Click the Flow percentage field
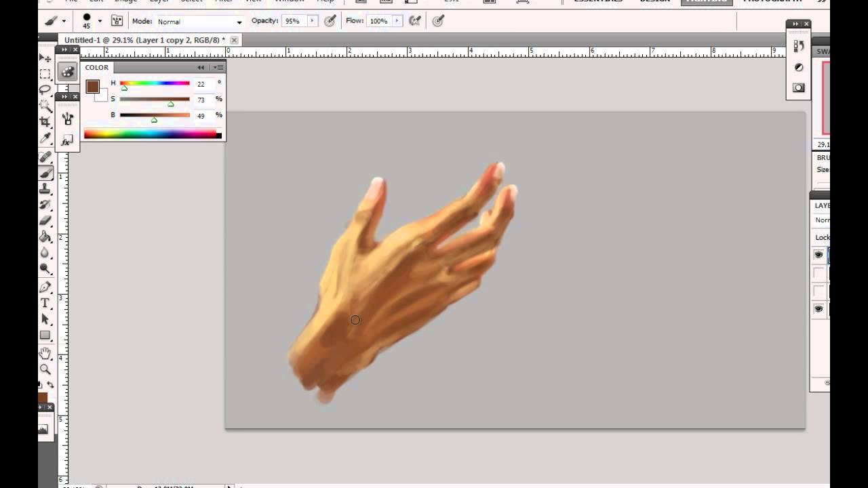Image resolution: width=868 pixels, height=488 pixels. tap(380, 21)
